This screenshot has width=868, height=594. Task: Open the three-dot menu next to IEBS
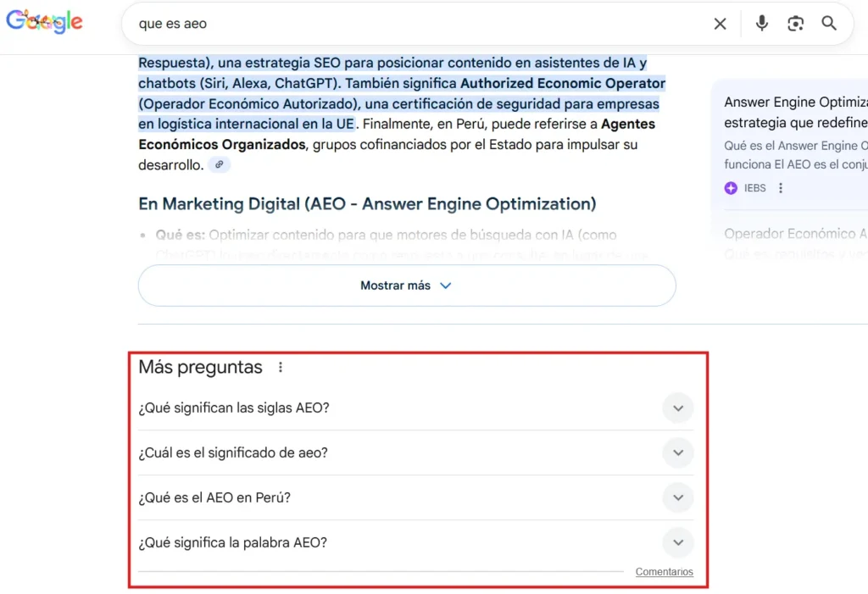coord(781,188)
